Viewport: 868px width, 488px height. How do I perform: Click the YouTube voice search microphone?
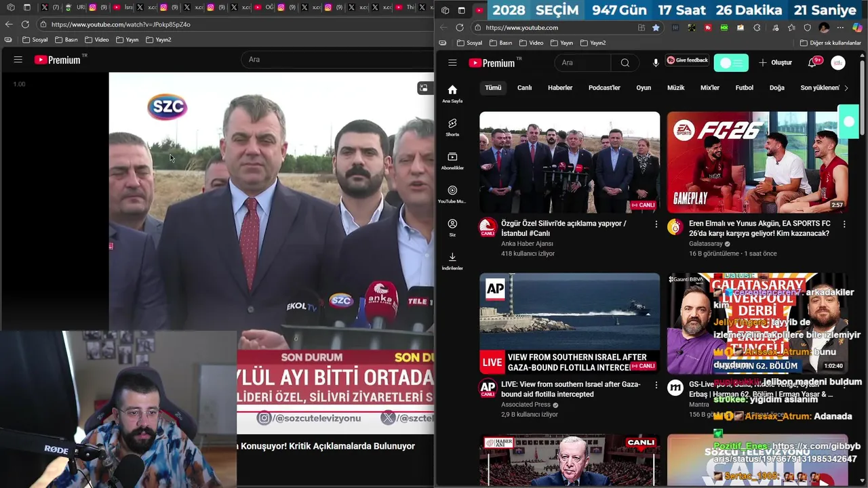[x=656, y=62]
